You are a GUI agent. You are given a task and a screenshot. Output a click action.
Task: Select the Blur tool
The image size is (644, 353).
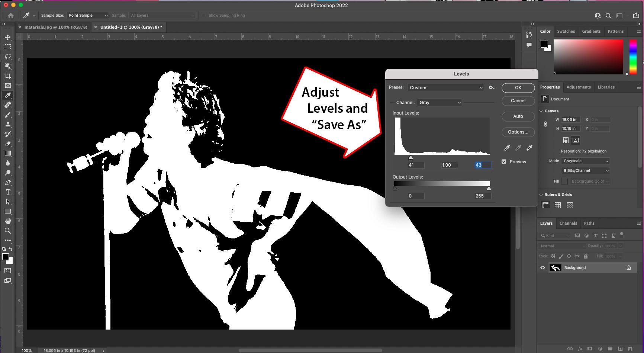[8, 163]
